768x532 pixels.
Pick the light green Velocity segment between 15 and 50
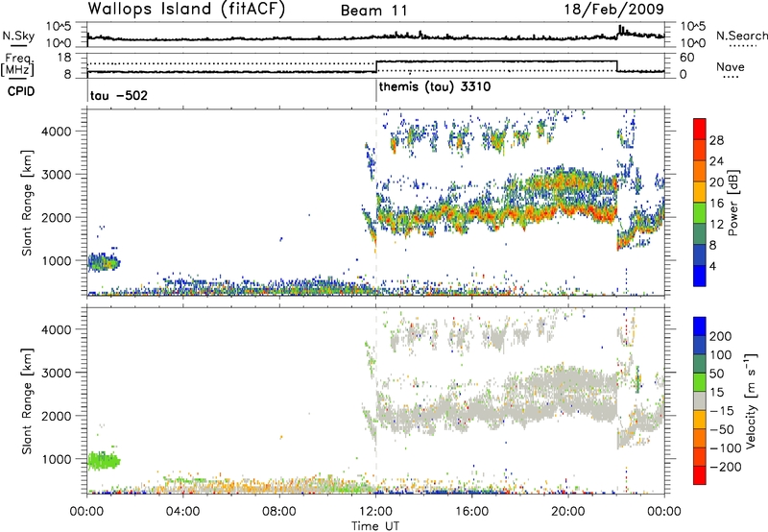tap(700, 382)
